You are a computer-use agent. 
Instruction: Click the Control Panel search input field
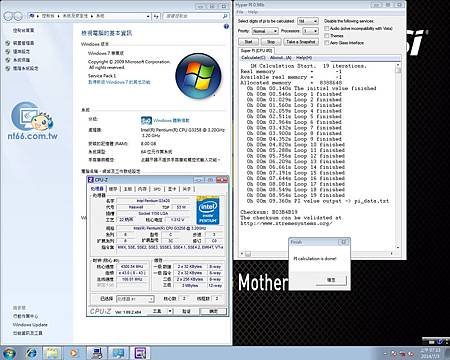point(196,16)
